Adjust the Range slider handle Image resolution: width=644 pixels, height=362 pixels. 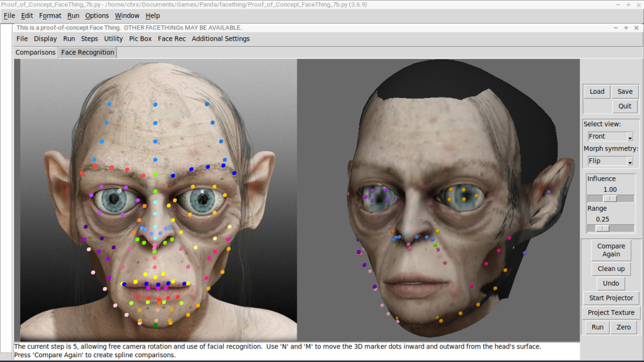pyautogui.click(x=603, y=229)
